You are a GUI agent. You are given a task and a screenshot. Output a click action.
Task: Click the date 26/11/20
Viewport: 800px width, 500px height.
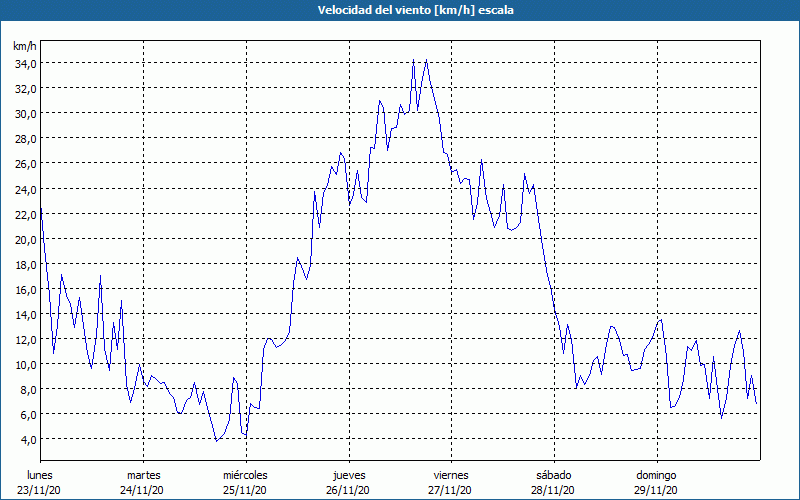(347, 490)
